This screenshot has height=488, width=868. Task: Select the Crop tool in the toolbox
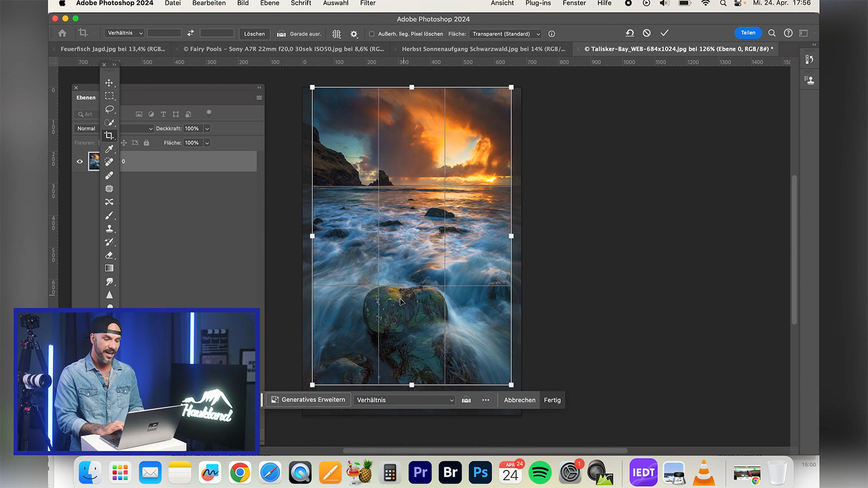point(109,136)
